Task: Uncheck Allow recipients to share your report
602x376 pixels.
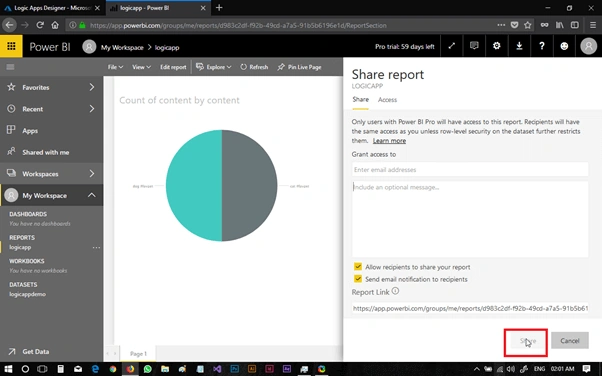Action: pos(358,267)
